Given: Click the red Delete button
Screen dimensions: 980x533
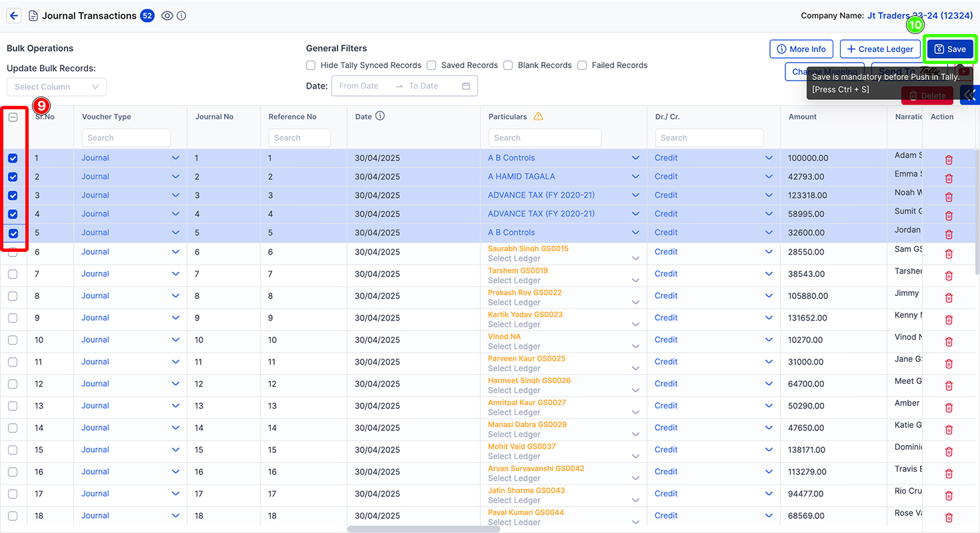Looking at the screenshot, I should pyautogui.click(x=929, y=95).
